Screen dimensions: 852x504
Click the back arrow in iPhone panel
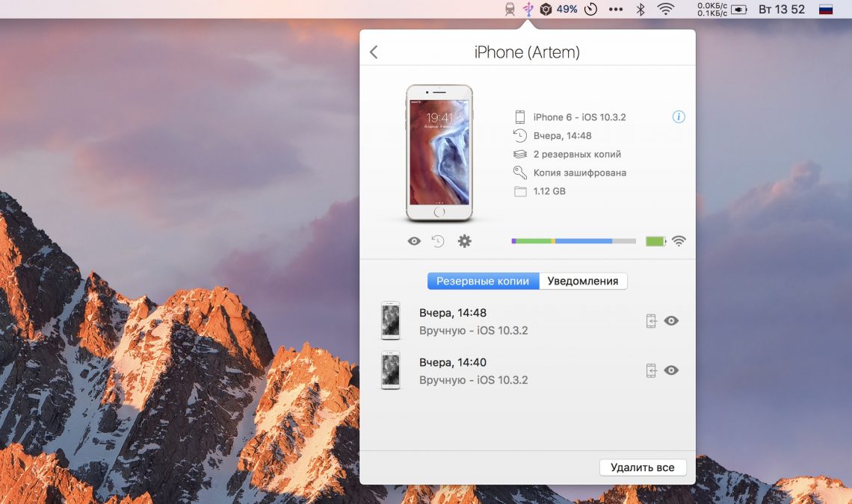(374, 52)
